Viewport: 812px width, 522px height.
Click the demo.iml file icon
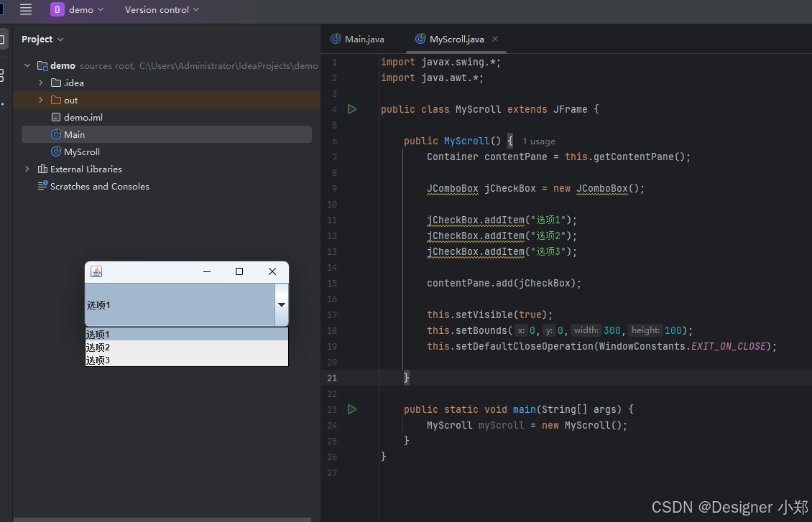[56, 118]
